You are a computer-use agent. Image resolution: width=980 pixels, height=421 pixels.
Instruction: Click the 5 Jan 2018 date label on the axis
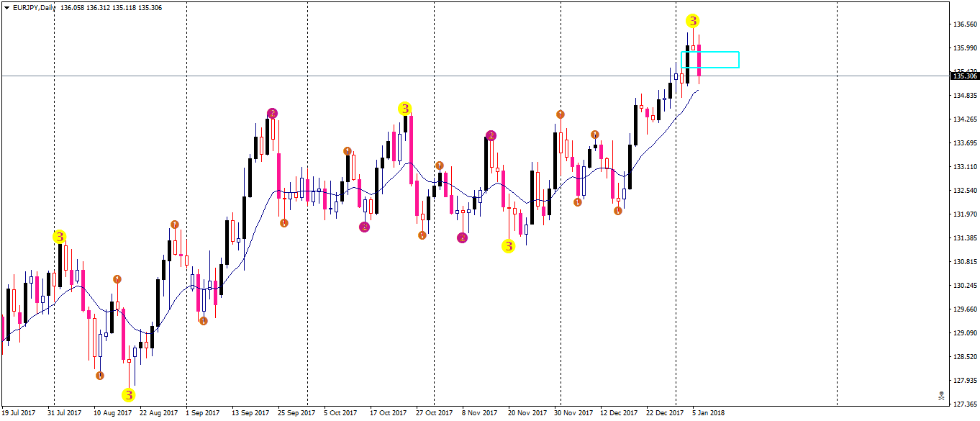tap(709, 414)
